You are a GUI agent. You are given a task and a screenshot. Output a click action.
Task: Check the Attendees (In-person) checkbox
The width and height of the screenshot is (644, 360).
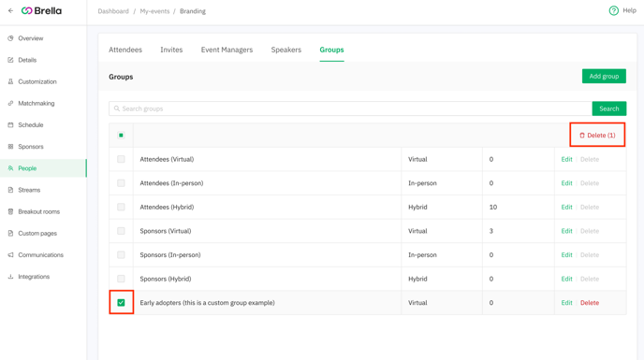pyautogui.click(x=121, y=183)
